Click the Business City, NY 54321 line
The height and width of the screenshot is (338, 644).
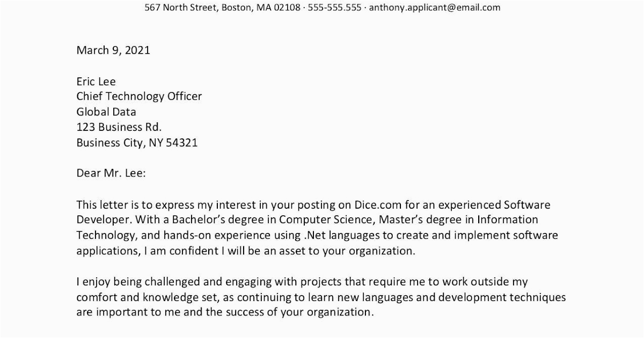coord(137,143)
